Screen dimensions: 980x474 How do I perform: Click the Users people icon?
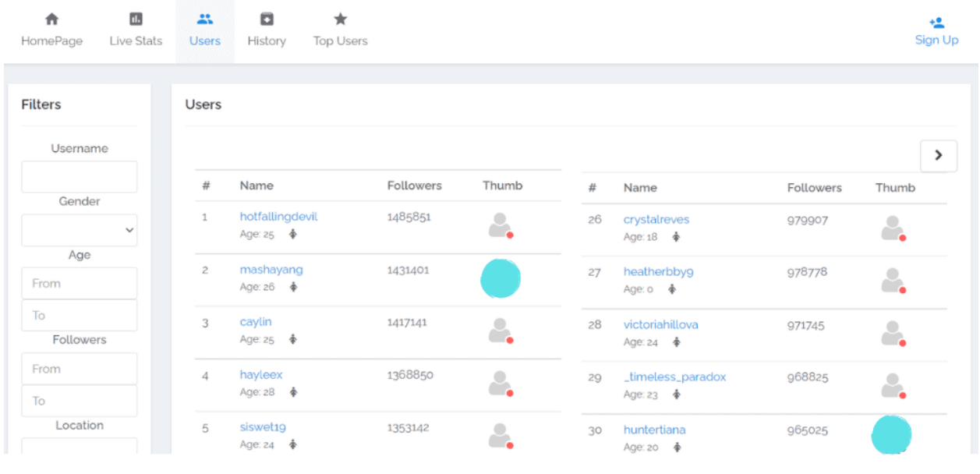(204, 19)
